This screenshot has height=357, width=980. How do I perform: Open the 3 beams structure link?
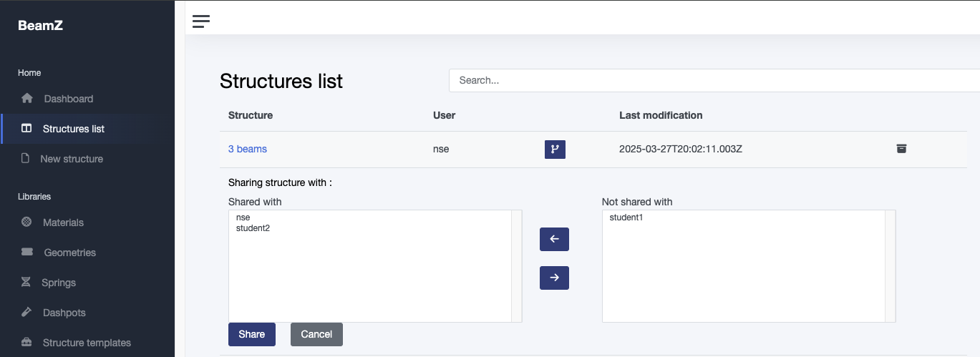(x=247, y=149)
